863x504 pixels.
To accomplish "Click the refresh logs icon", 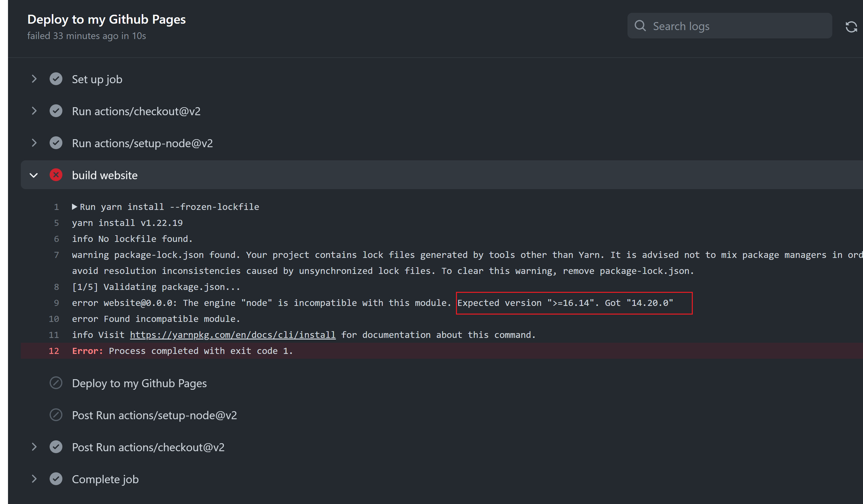I will 851,26.
